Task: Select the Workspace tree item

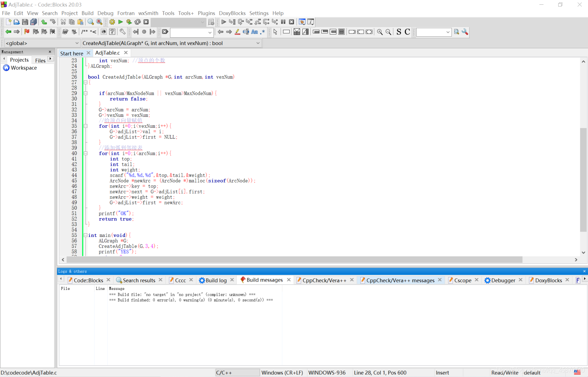Action: click(24, 68)
